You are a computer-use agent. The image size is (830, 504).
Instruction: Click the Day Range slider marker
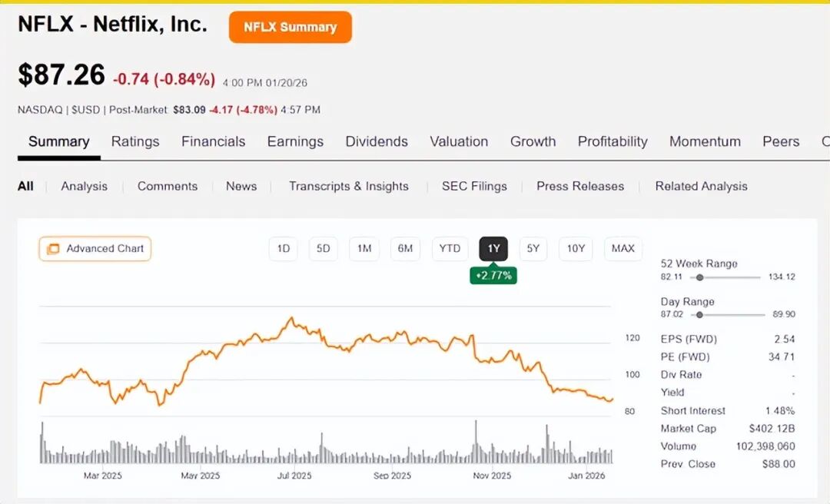click(x=699, y=315)
